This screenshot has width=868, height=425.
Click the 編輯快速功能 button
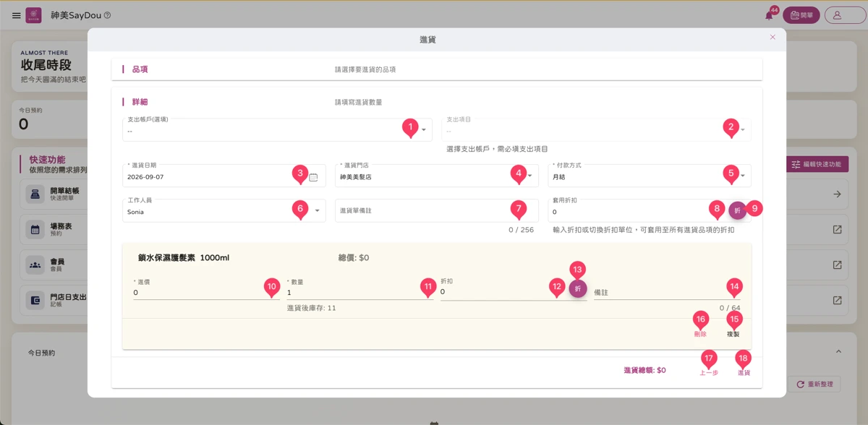click(x=817, y=164)
